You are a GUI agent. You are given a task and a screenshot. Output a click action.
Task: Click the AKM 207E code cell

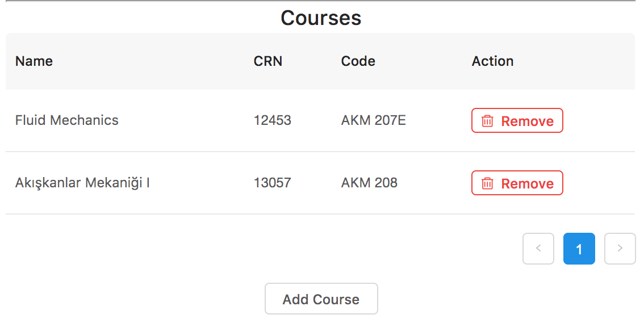[x=373, y=120]
